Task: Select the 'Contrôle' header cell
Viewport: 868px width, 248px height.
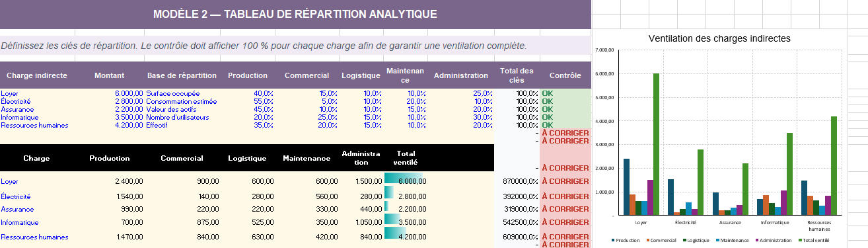Action: 565,75
